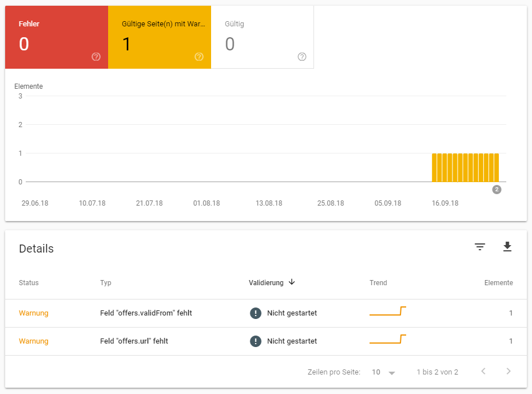Enable the gray Gültig status card
The width and height of the screenshot is (532, 394).
pos(262,34)
